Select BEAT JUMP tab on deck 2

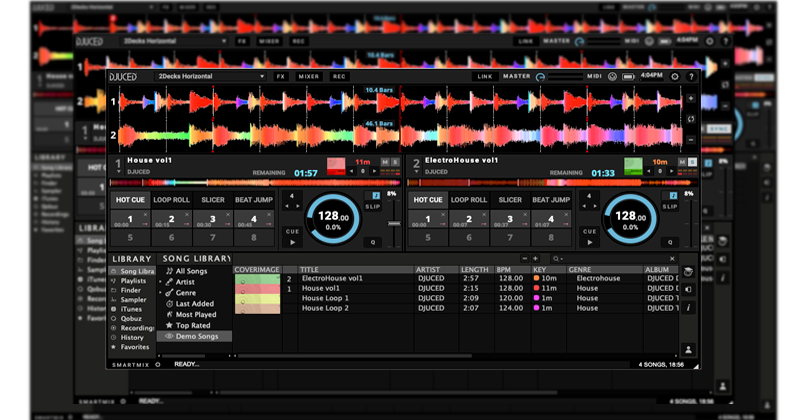point(551,200)
